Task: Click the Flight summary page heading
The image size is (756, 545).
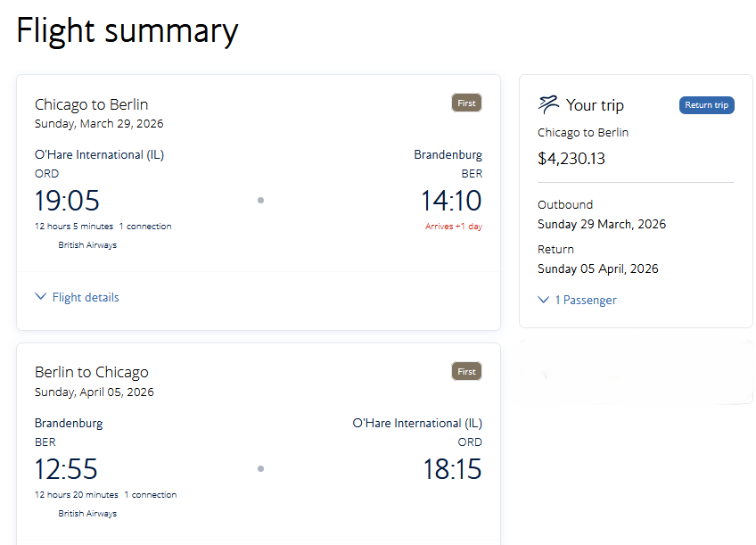Action: point(127,30)
